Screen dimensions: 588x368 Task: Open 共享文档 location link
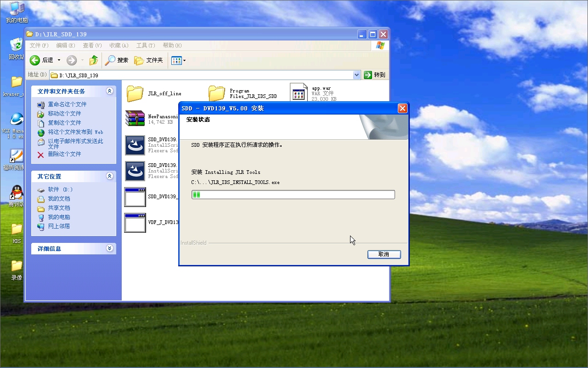pos(59,208)
